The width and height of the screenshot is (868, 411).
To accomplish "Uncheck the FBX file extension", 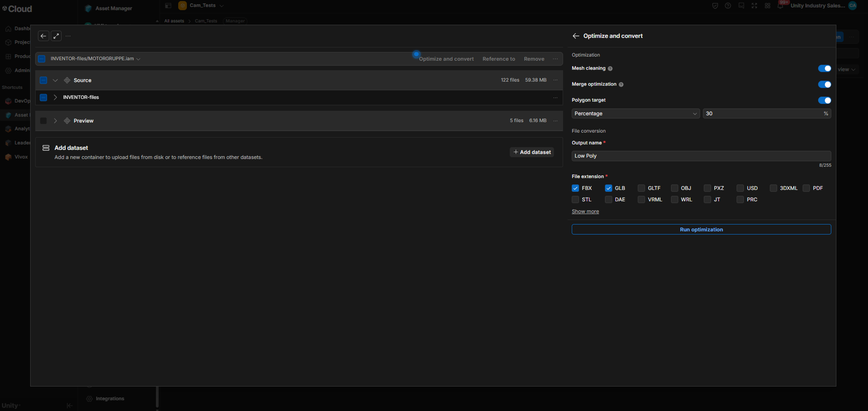I will coord(575,188).
